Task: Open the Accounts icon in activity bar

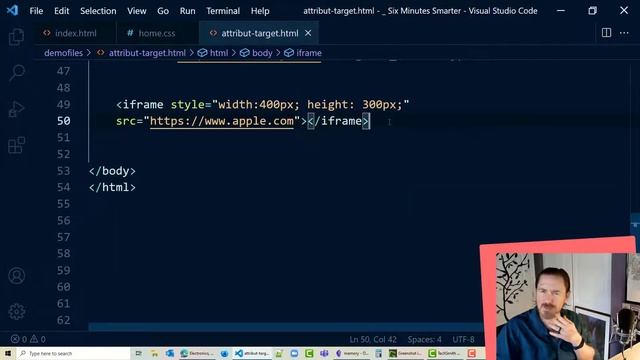Action: click(x=16, y=276)
